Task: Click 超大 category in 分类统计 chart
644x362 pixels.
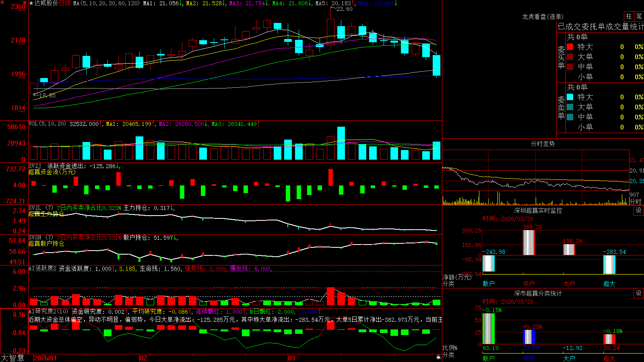Action: coord(609,358)
